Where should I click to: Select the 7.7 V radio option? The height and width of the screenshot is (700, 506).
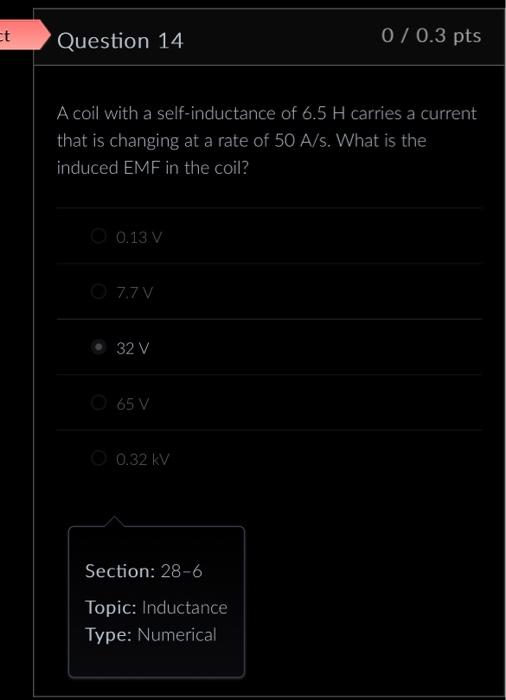pyautogui.click(x=98, y=292)
